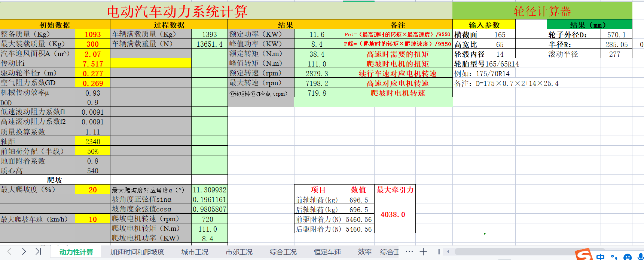
Task: Add a new sheet with plus icon
Action: click(423, 252)
